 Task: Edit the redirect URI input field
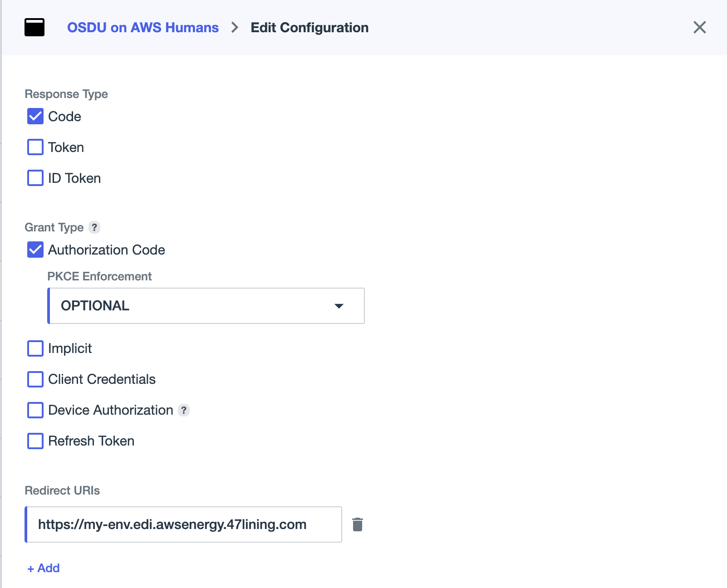pyautogui.click(x=183, y=524)
